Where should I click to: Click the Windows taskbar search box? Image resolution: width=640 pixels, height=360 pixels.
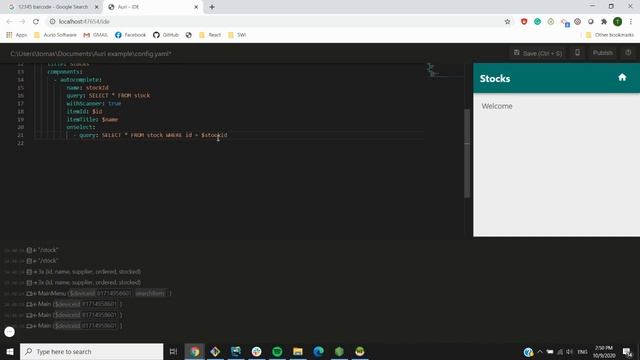pyautogui.click(x=91, y=351)
